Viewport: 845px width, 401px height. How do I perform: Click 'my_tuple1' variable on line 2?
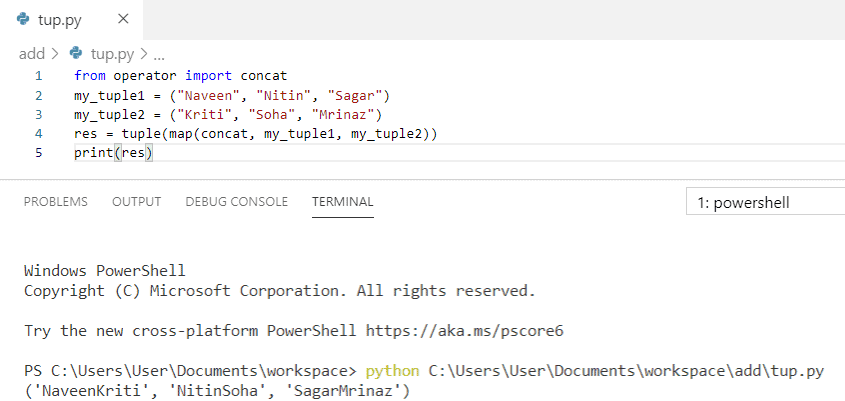(x=110, y=96)
